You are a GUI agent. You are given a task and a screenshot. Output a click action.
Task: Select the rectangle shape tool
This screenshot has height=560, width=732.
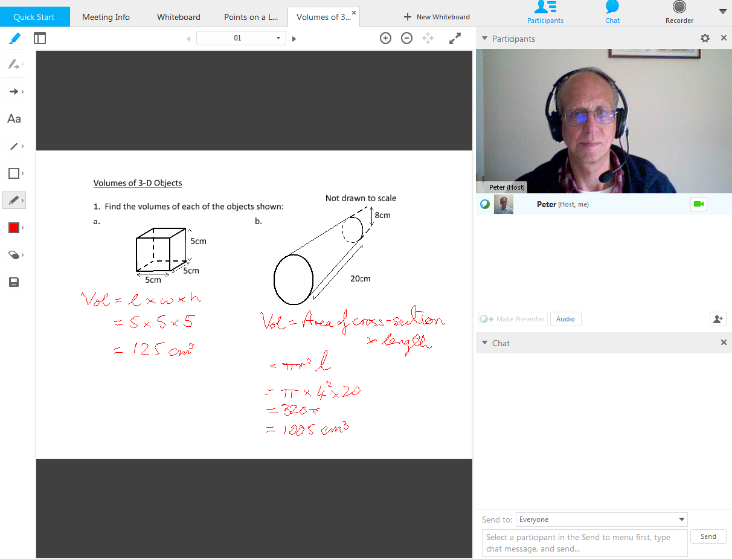[14, 173]
